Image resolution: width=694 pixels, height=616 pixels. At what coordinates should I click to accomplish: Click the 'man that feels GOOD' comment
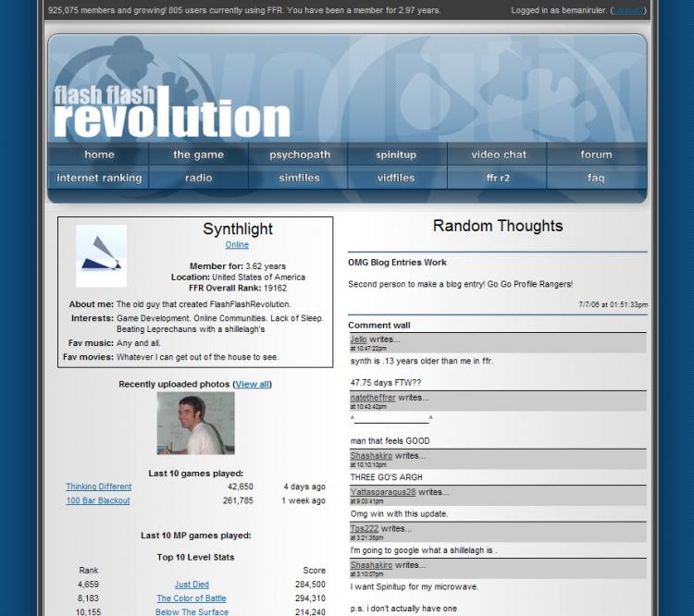point(390,441)
